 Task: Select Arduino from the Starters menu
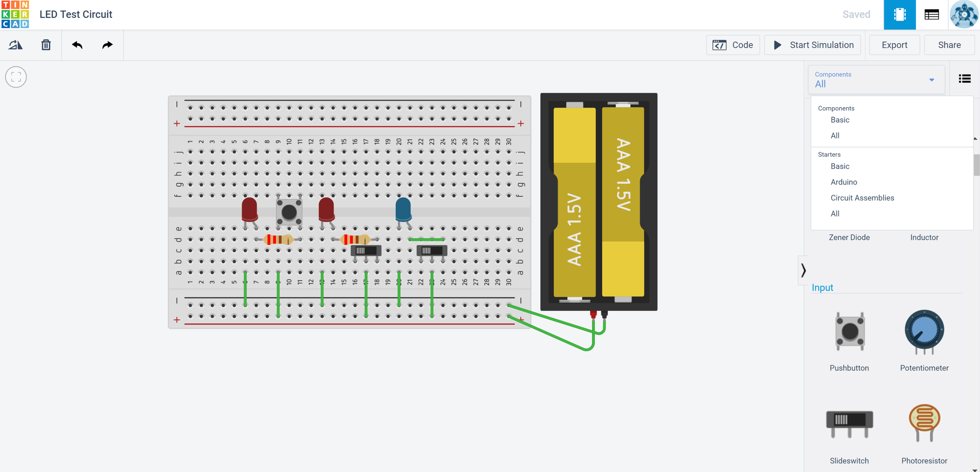click(844, 182)
